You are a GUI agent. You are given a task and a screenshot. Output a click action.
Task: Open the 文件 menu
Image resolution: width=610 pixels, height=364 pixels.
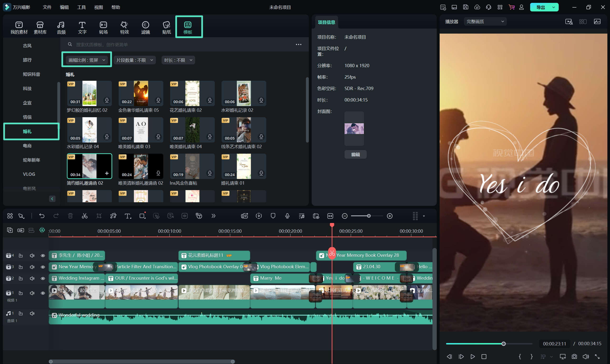[x=47, y=7]
